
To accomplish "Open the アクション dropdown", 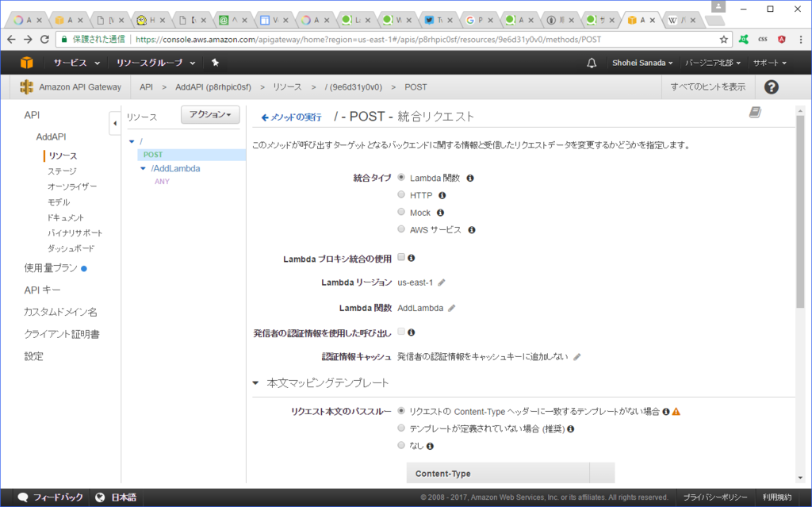I will [209, 115].
